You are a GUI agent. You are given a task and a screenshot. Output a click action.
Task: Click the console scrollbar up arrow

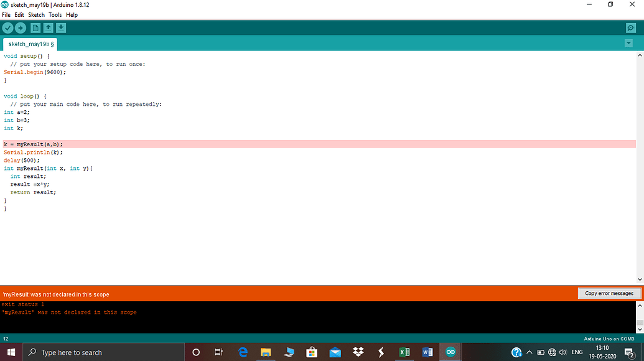click(640, 306)
